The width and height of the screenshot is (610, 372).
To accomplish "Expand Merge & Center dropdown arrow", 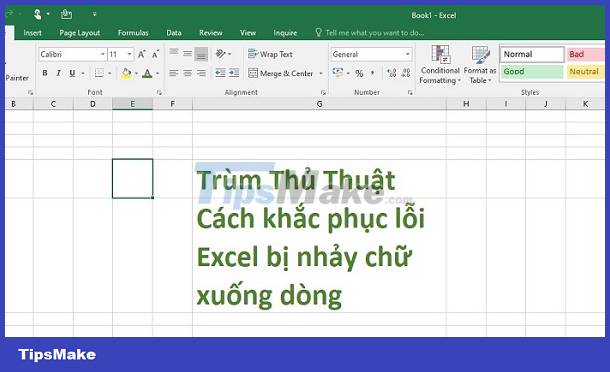I will [x=321, y=73].
